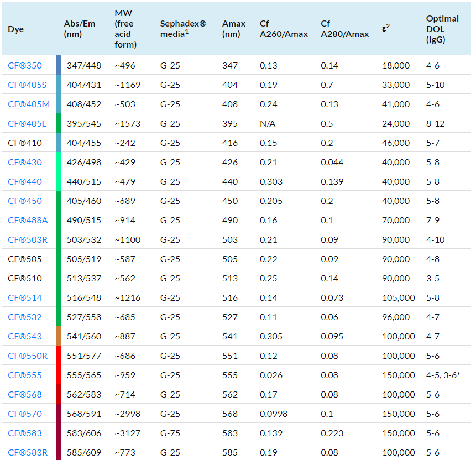Select the CF®430 dye link

(x=25, y=162)
